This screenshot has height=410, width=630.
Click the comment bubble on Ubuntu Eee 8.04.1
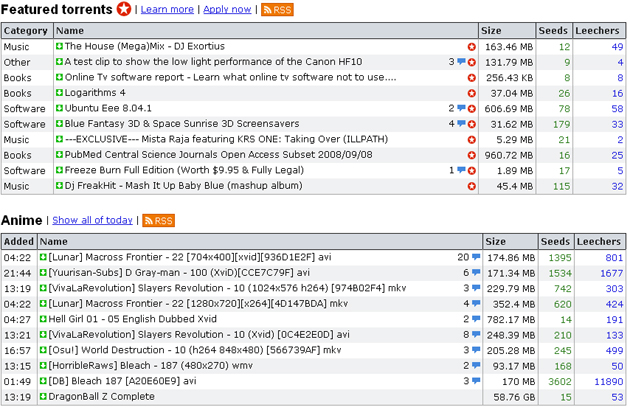pos(461,108)
